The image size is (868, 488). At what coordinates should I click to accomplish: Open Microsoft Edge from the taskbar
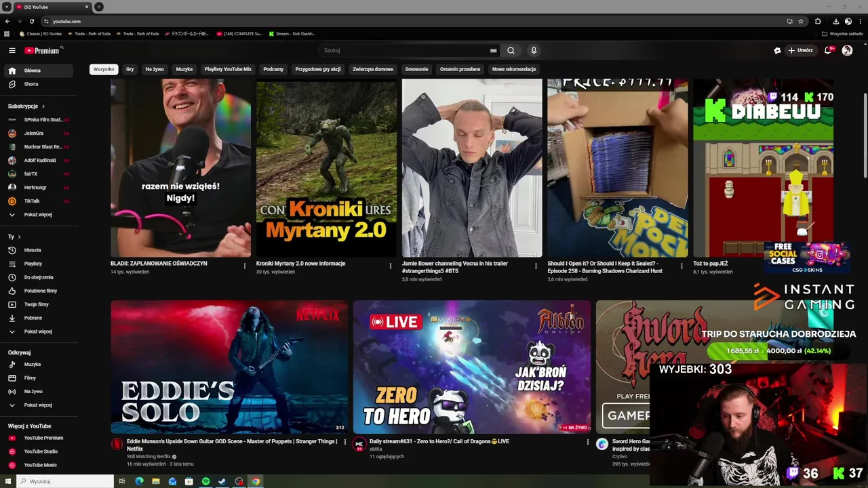pyautogui.click(x=140, y=481)
